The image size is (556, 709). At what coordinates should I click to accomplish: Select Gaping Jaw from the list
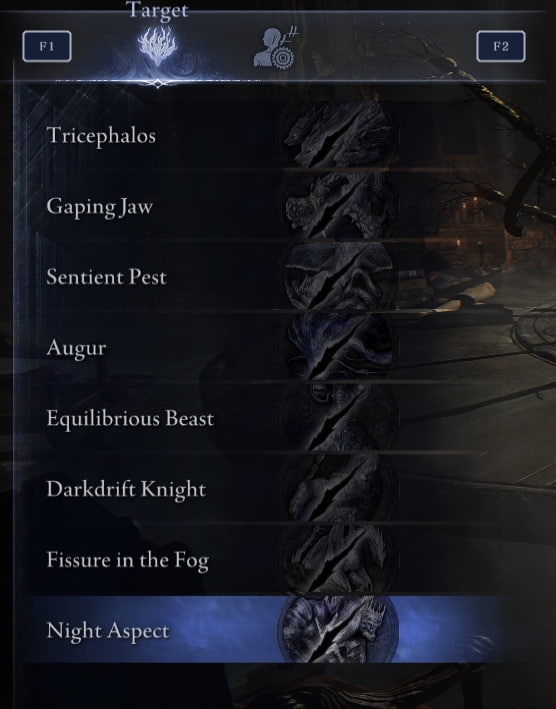coord(262,206)
